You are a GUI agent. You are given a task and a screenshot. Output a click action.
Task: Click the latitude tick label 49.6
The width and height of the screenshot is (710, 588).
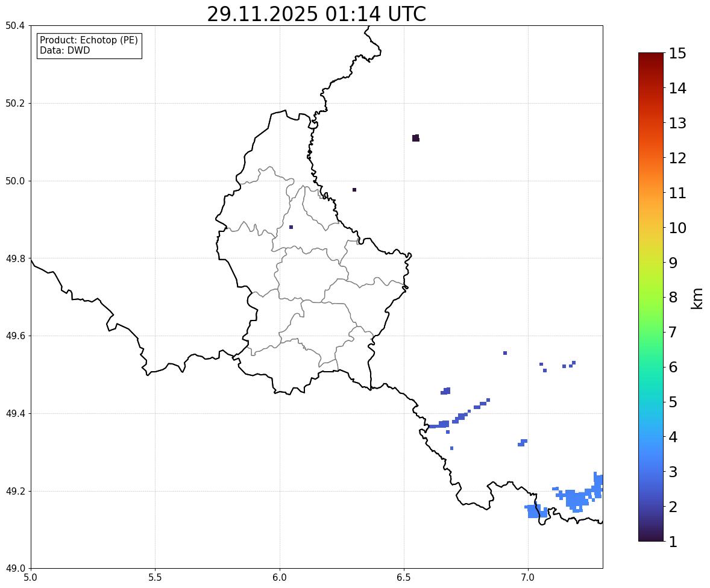[x=15, y=336]
